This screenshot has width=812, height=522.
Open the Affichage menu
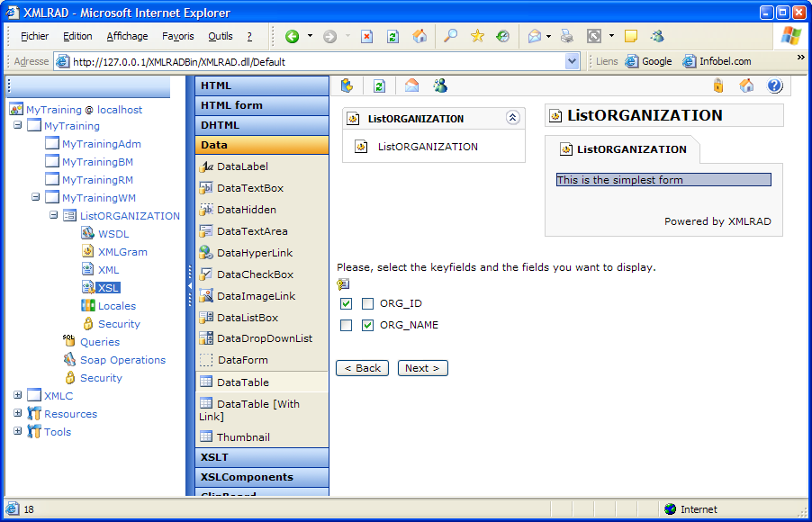pos(127,37)
